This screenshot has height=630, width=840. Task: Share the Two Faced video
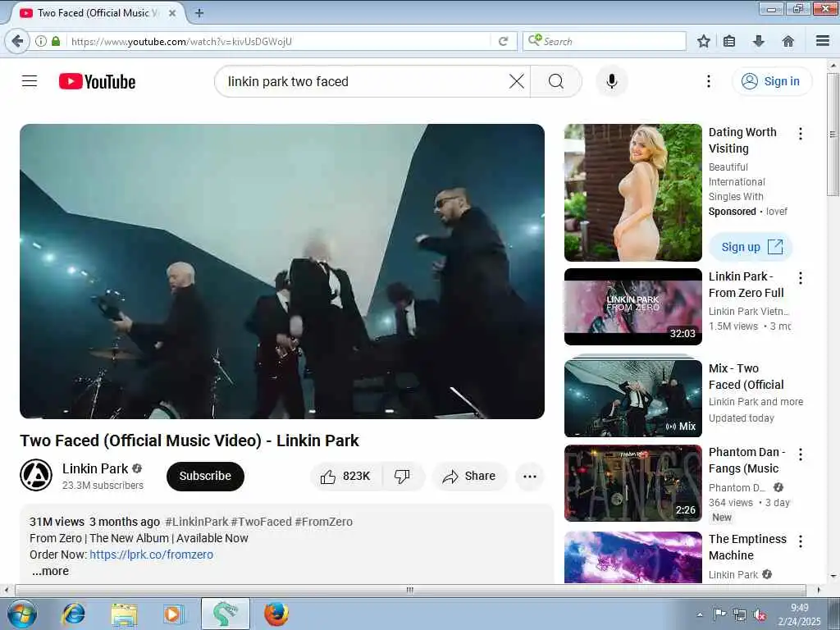[469, 477]
